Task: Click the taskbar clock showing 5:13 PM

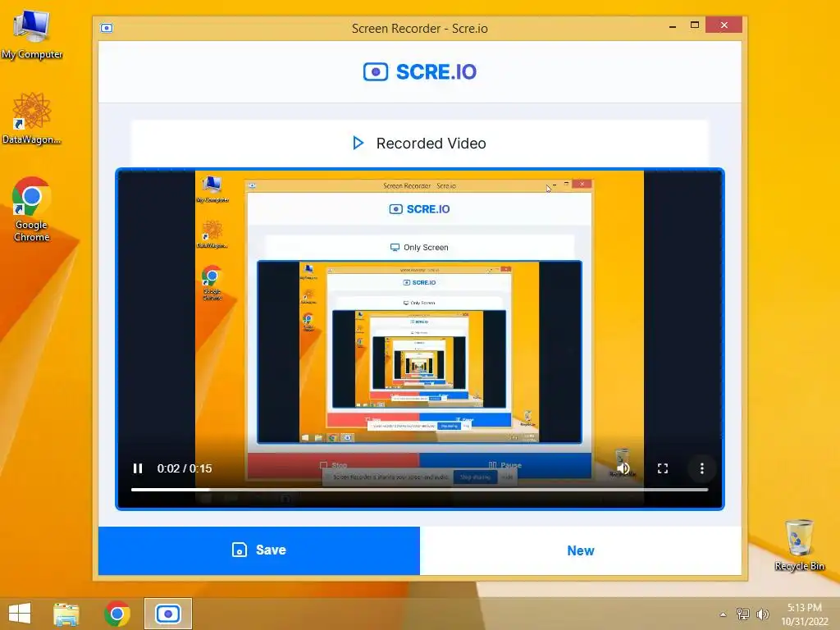Action: point(805,614)
